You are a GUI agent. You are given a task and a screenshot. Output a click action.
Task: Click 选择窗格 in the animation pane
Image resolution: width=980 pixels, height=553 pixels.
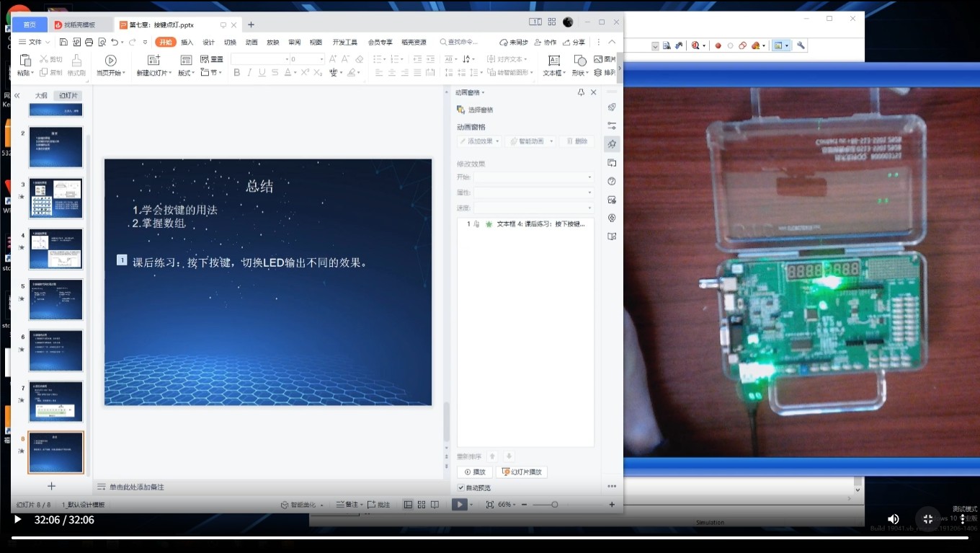tap(475, 110)
